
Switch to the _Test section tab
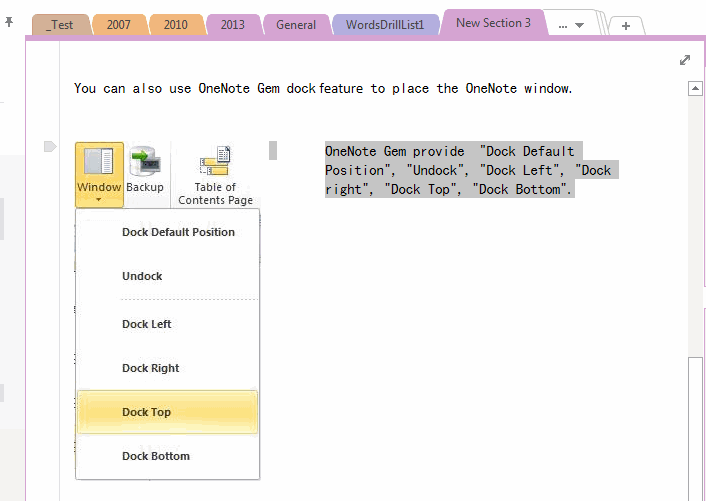pos(60,25)
